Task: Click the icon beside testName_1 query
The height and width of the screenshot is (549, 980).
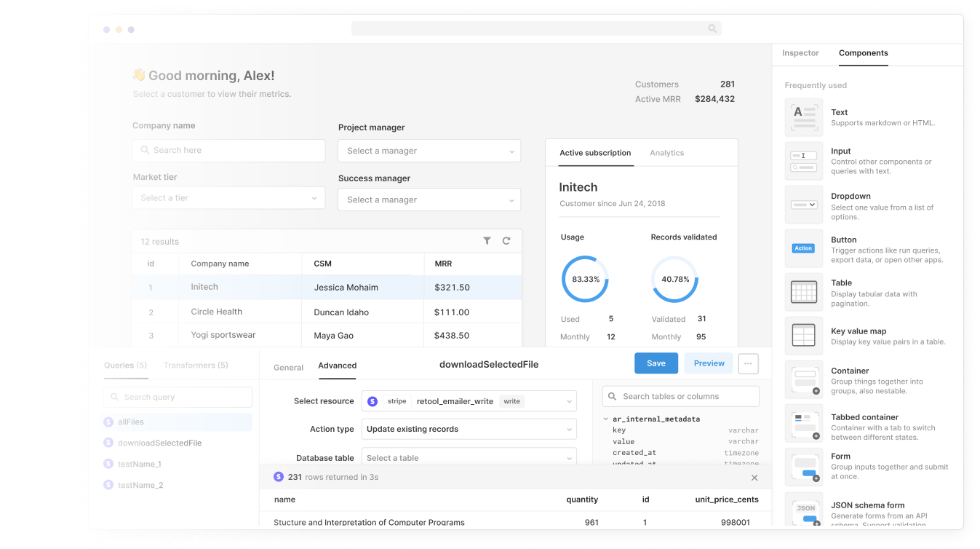Action: click(x=108, y=464)
